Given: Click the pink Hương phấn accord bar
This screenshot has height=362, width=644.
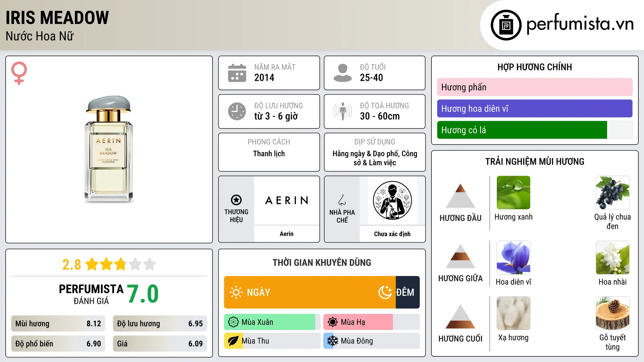Looking at the screenshot, I should click(x=535, y=87).
